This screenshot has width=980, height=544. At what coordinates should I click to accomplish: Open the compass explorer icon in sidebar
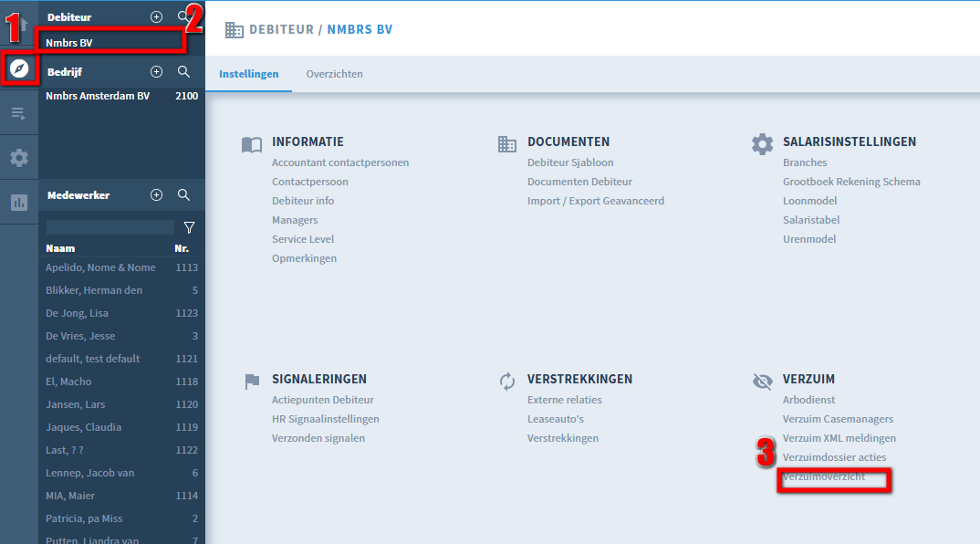(x=19, y=68)
